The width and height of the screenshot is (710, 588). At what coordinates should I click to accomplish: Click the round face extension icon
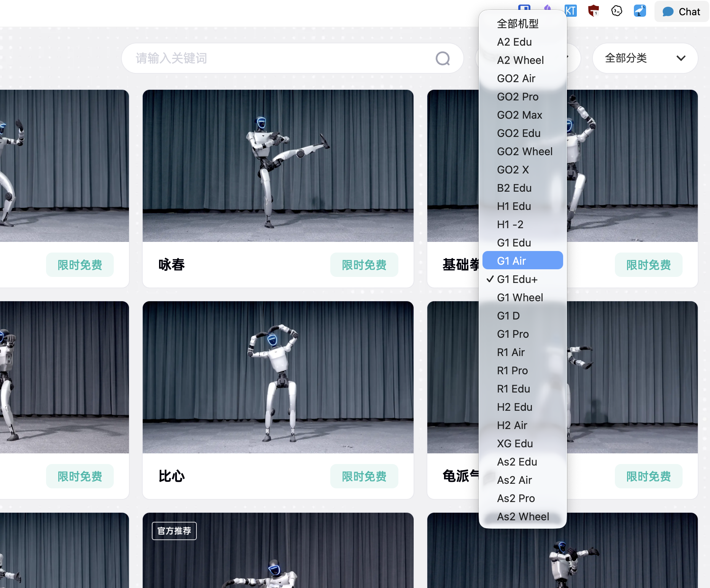click(617, 11)
